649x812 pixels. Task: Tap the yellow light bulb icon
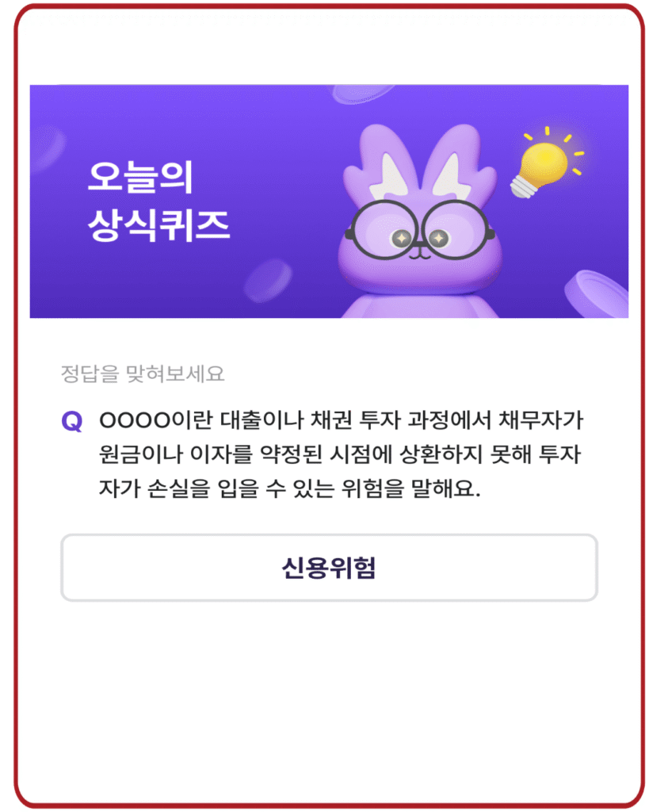click(x=546, y=162)
